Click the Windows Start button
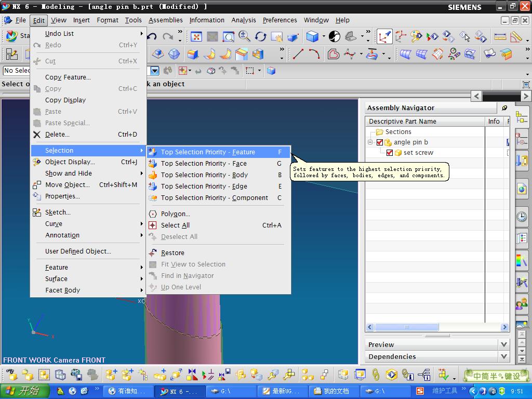 (25, 391)
